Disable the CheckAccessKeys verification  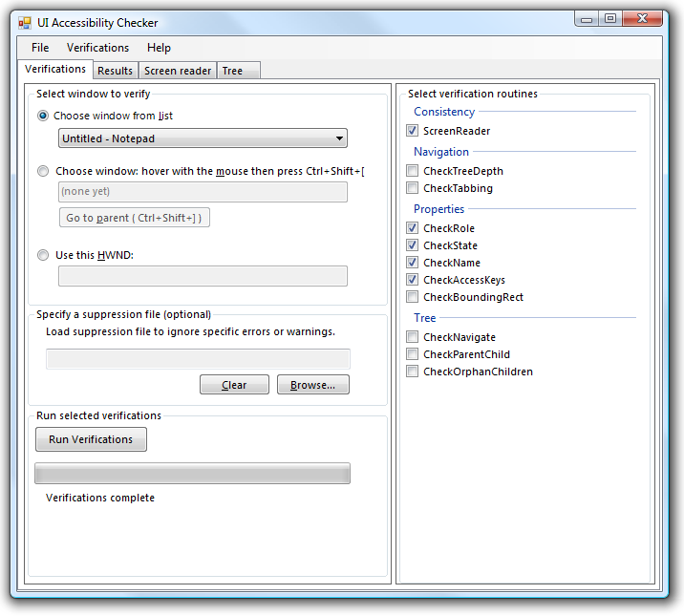(413, 280)
